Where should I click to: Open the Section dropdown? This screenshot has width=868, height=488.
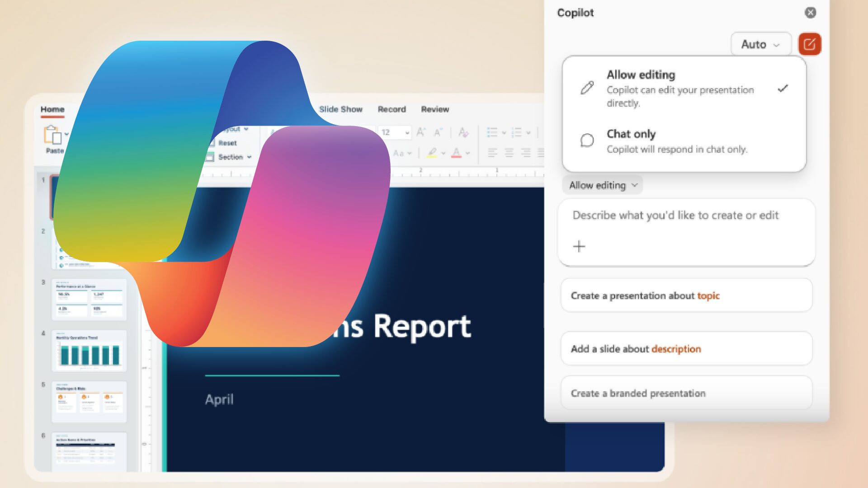pyautogui.click(x=229, y=157)
